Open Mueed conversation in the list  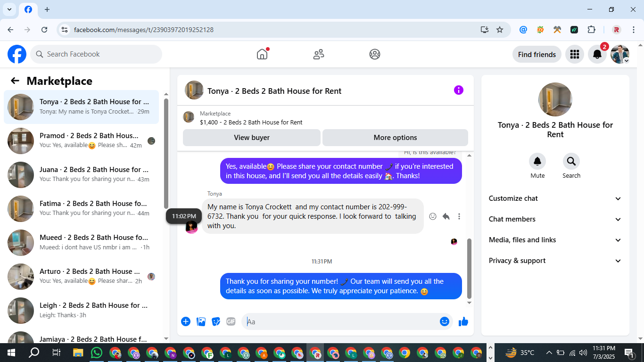81,243
